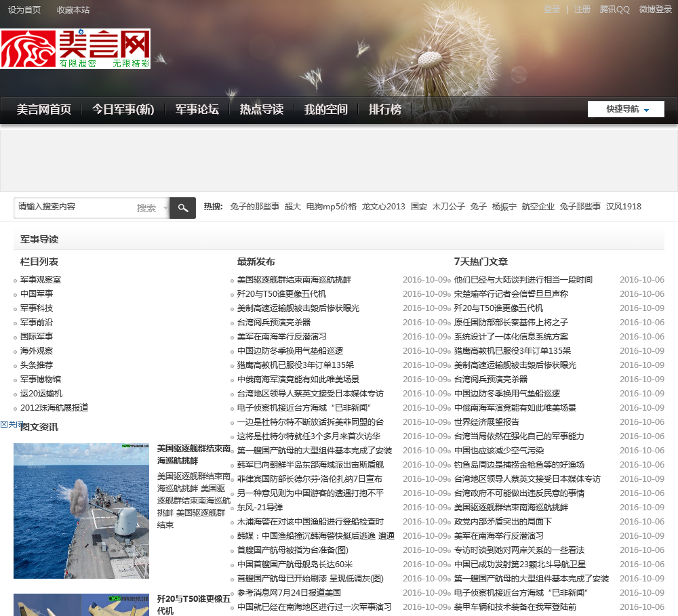Open hot article 政党内部矛盾突出的局面下
678x616 pixels.
[x=503, y=522]
